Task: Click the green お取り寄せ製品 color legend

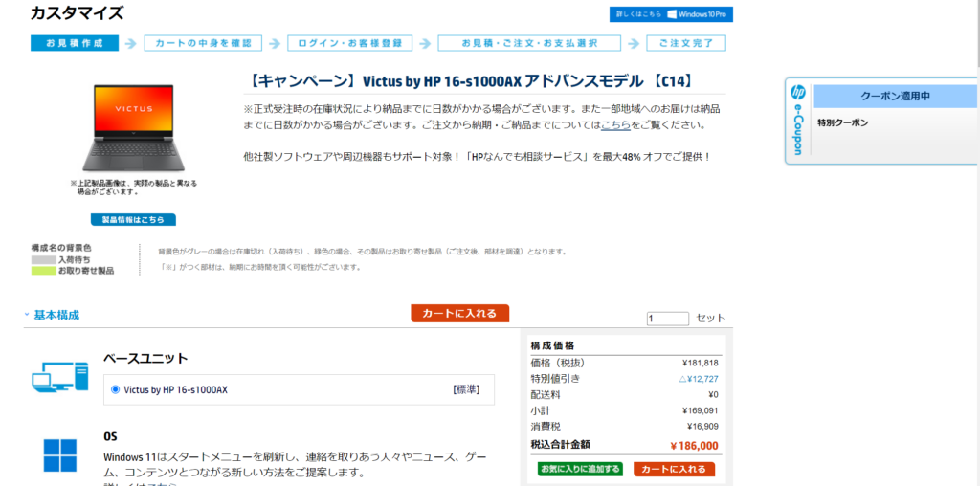Action: click(x=44, y=271)
